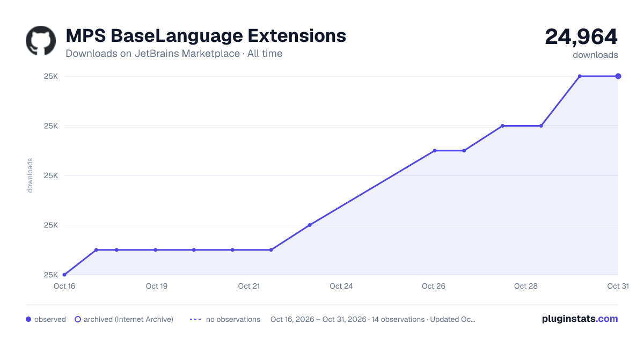Click the bottom 25K y-axis label
Image resolution: width=644 pixels, height=338 pixels.
(51, 275)
